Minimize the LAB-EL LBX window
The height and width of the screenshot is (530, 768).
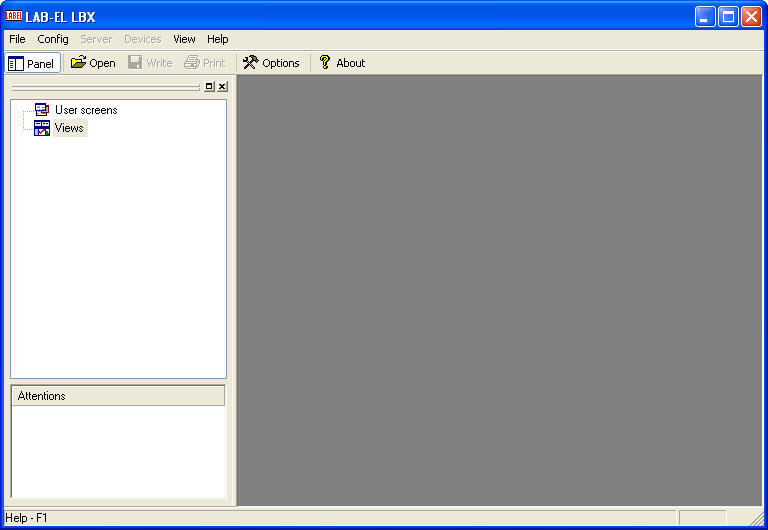tap(705, 17)
